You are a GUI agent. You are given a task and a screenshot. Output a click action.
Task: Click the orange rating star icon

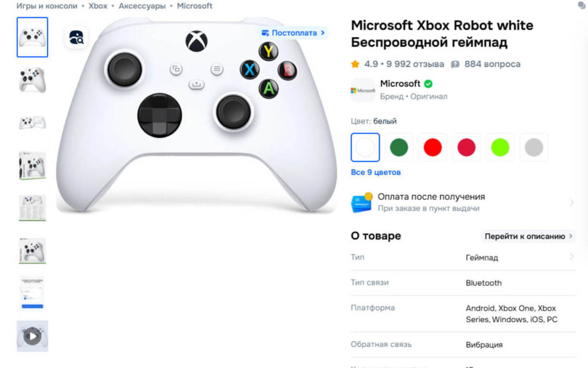pyautogui.click(x=355, y=64)
